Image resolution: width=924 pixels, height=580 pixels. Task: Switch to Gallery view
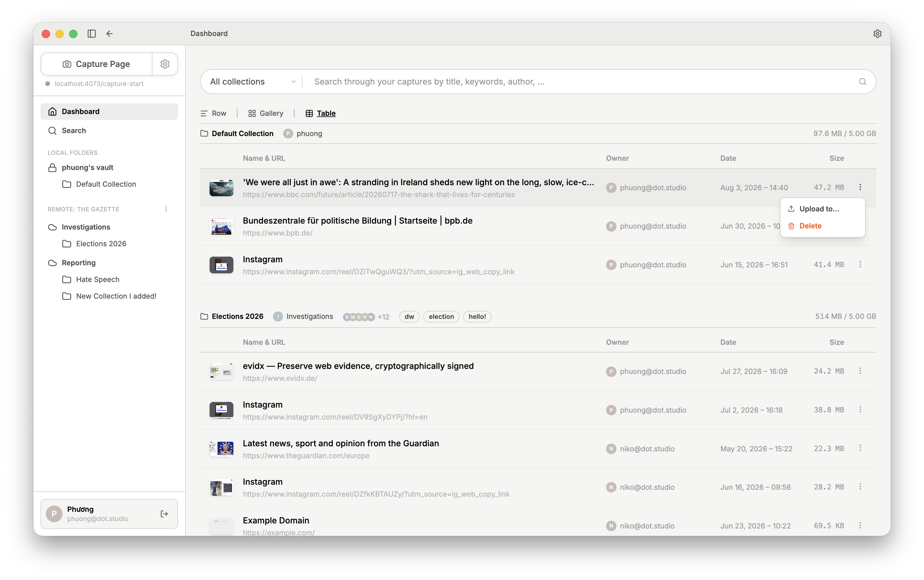tap(266, 113)
